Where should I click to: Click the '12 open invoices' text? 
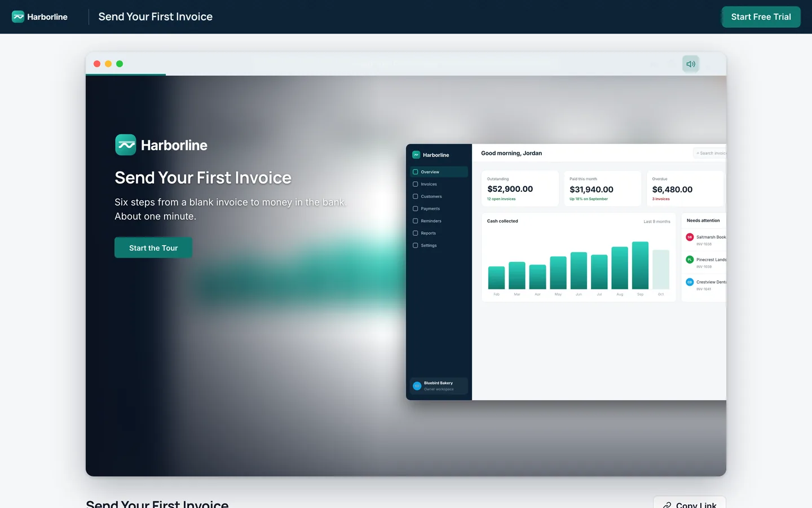(501, 199)
